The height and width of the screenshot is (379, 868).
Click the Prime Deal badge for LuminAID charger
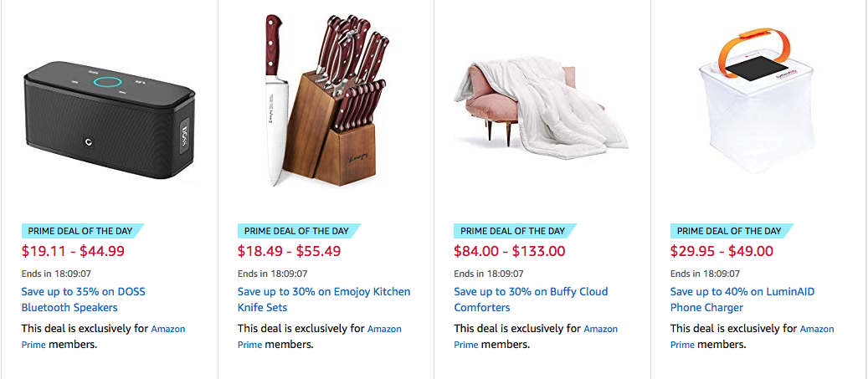732,231
